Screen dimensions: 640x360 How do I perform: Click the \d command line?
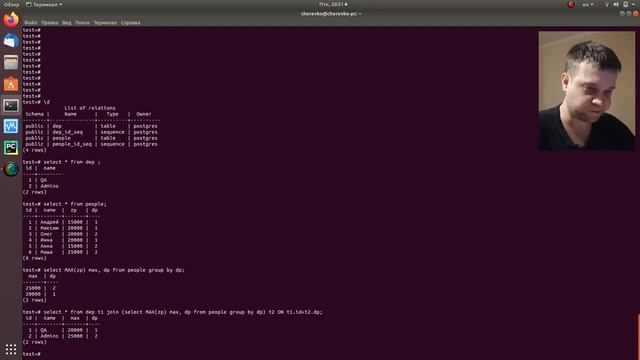pyautogui.click(x=36, y=102)
